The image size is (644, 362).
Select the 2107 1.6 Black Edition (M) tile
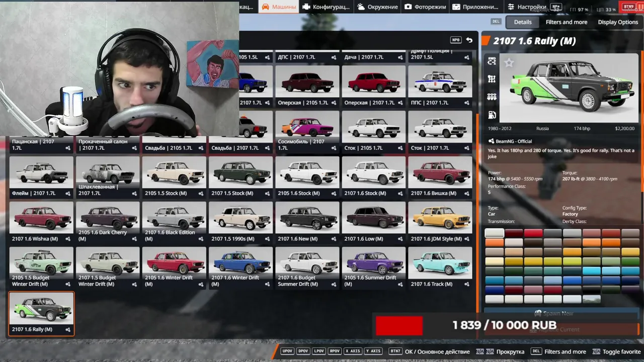[174, 223]
